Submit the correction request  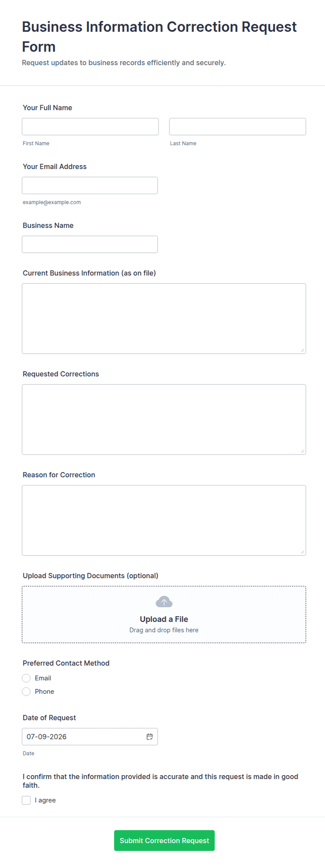[164, 840]
